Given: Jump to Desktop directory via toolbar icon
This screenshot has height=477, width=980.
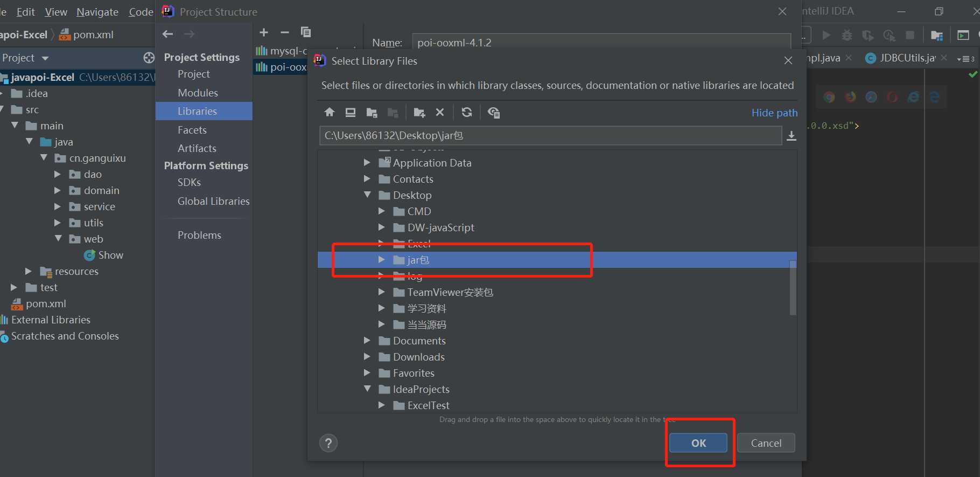Looking at the screenshot, I should click(351, 112).
